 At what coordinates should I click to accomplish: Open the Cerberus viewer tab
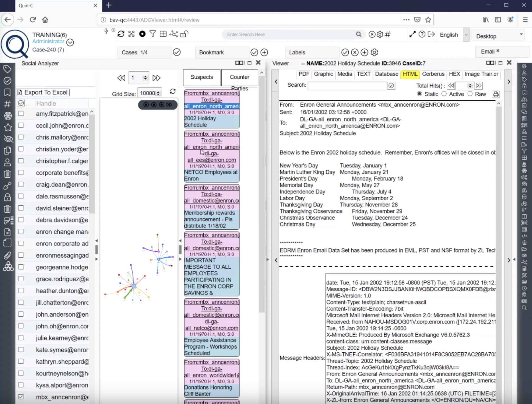pos(433,74)
